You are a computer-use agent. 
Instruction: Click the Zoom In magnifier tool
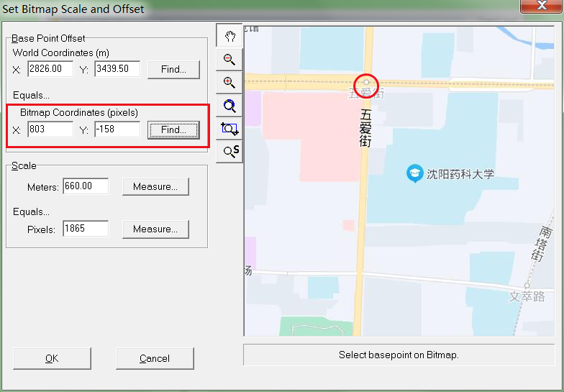coord(229,83)
